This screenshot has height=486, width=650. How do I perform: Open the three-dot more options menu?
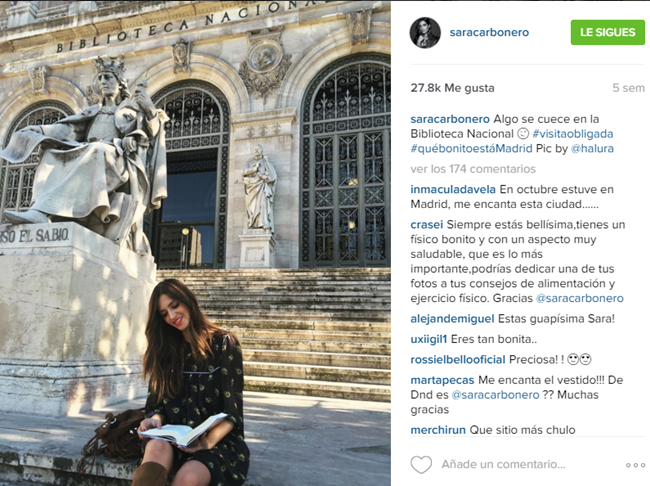pos(635,465)
